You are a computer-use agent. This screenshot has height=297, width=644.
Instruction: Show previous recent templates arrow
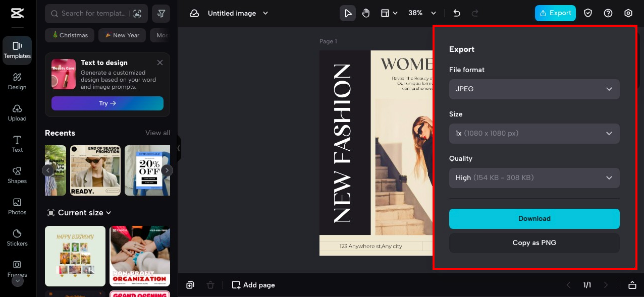[48, 170]
